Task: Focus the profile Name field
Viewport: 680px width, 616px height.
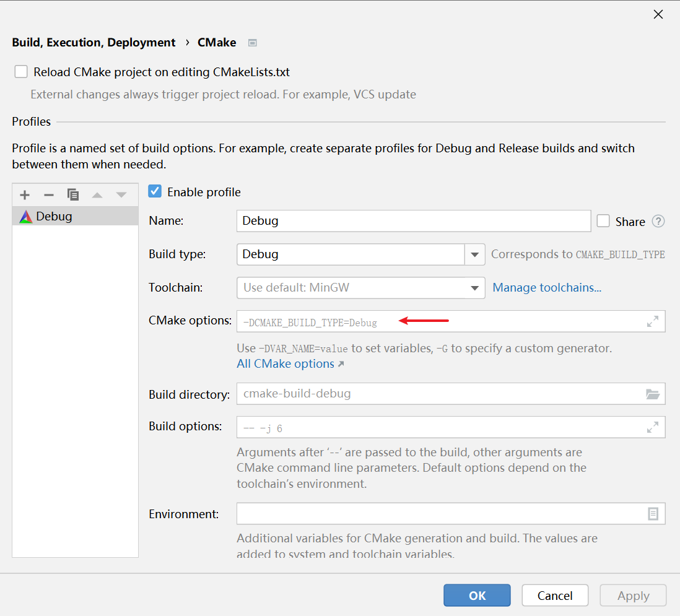Action: 414,221
